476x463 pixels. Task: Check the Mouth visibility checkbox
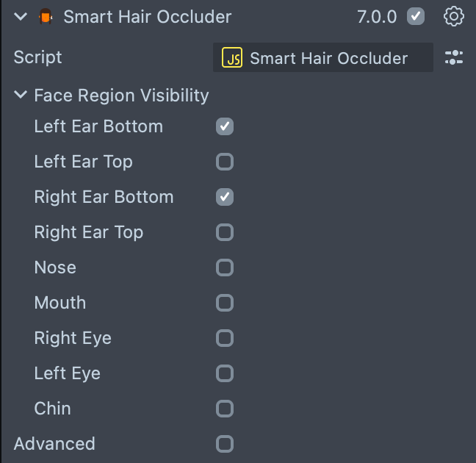(225, 303)
